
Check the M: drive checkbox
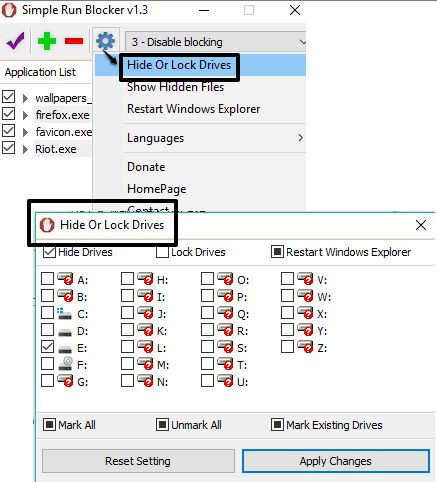127,364
